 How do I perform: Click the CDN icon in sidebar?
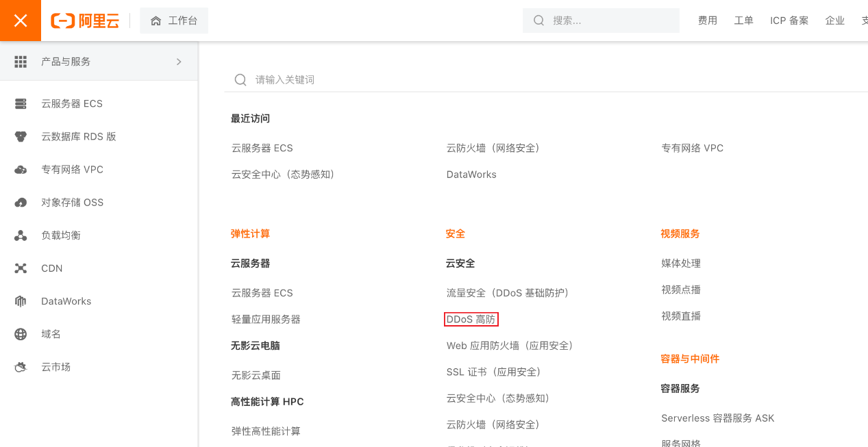pyautogui.click(x=21, y=268)
